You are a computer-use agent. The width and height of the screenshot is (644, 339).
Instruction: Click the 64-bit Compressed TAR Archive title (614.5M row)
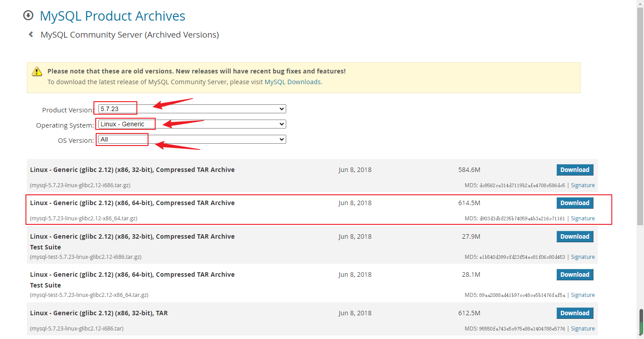click(132, 203)
